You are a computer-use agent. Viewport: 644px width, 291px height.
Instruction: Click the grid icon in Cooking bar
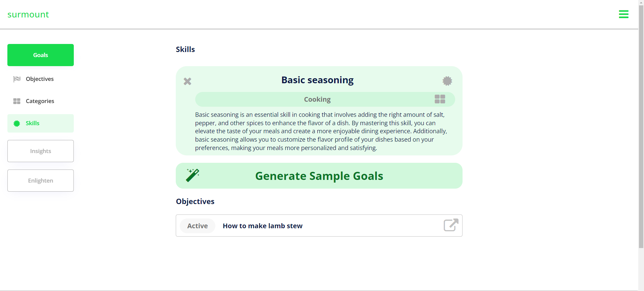(440, 99)
